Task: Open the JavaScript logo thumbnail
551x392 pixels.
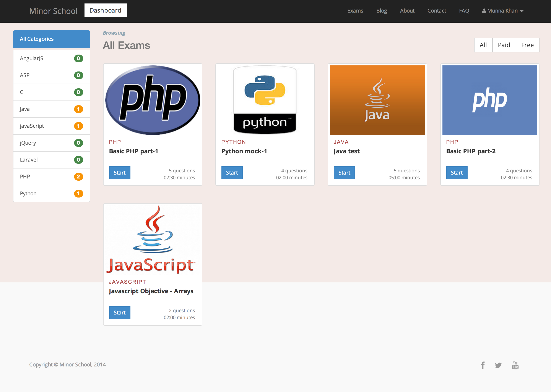Action: click(153, 240)
